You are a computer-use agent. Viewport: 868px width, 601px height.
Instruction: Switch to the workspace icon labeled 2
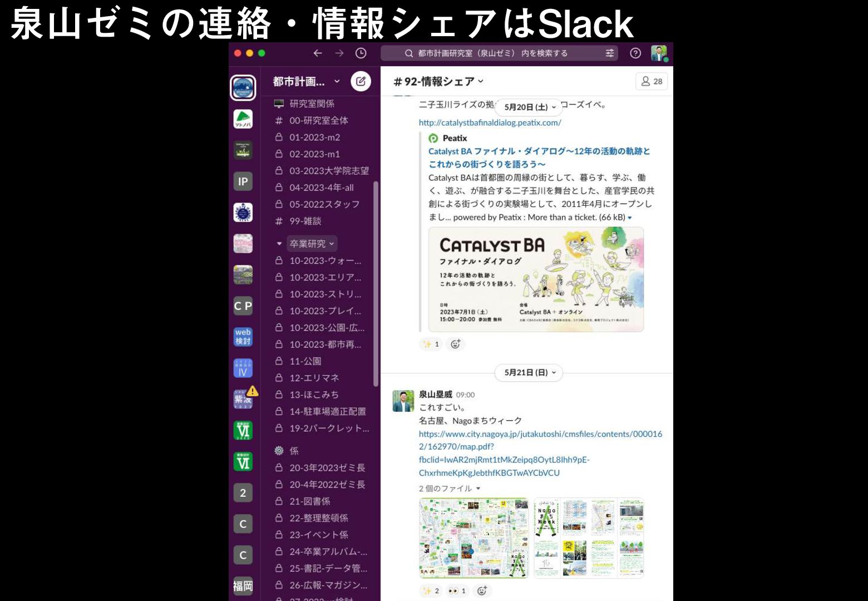point(243,492)
